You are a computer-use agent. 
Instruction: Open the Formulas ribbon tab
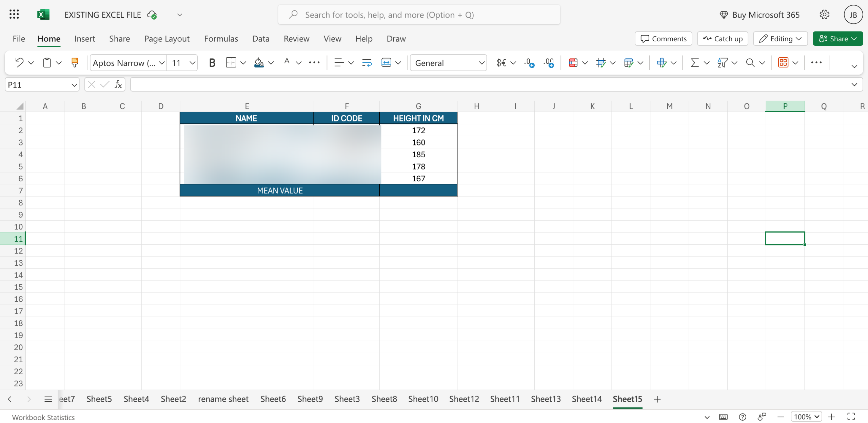tap(221, 39)
